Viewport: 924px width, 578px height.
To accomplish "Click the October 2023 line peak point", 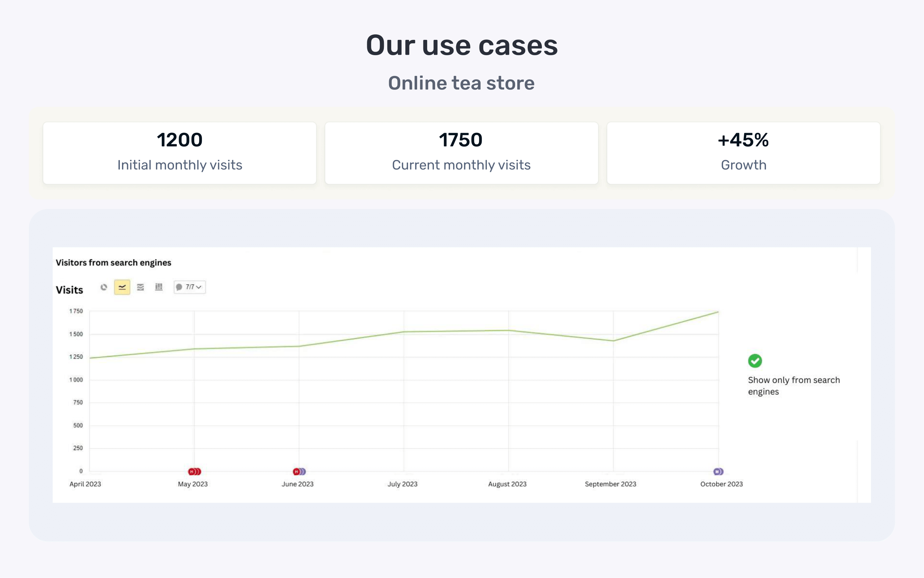I will [718, 312].
